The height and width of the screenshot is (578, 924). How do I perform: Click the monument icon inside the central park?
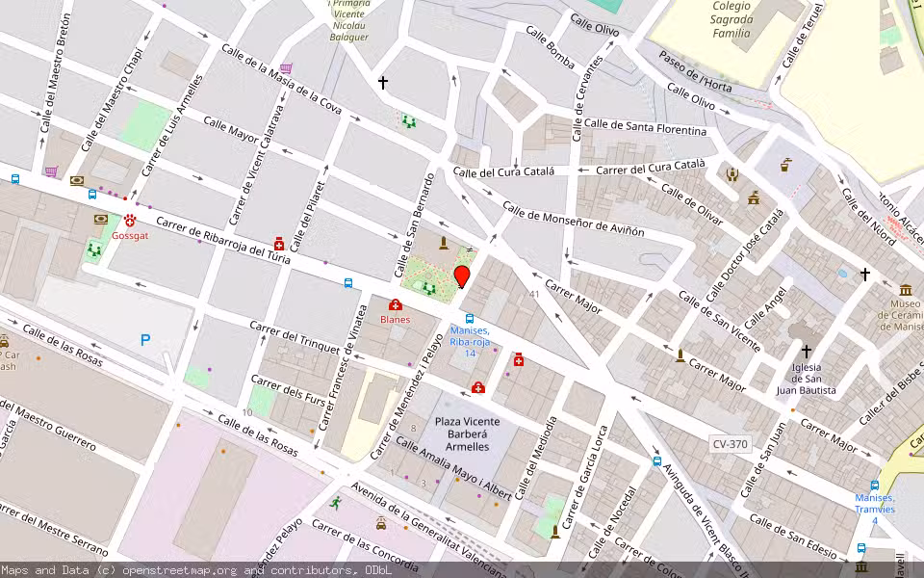(444, 243)
